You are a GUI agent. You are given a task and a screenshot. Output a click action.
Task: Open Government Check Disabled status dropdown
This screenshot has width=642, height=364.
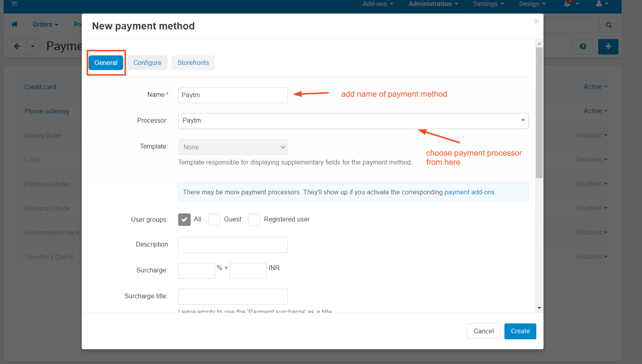(592, 232)
